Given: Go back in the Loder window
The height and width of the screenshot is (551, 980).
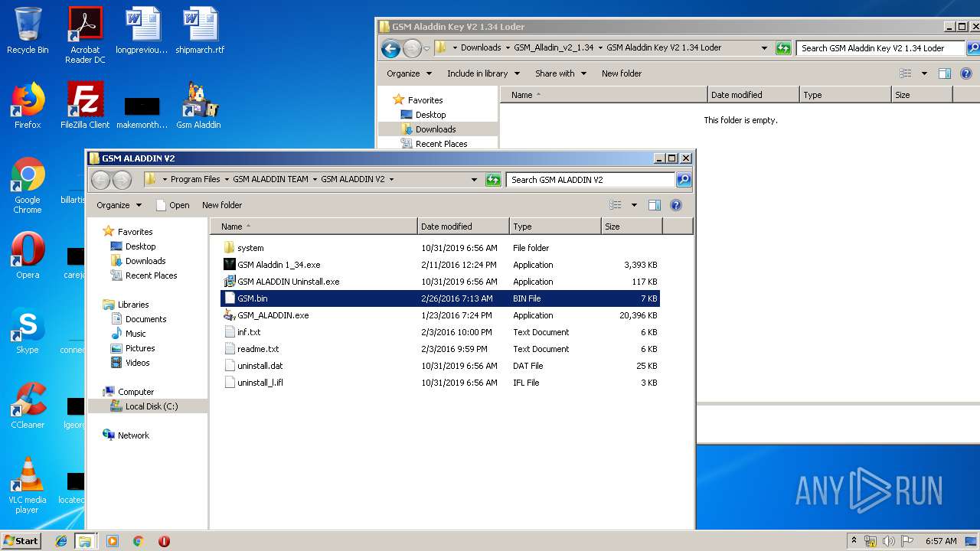Looking at the screenshot, I should [390, 48].
